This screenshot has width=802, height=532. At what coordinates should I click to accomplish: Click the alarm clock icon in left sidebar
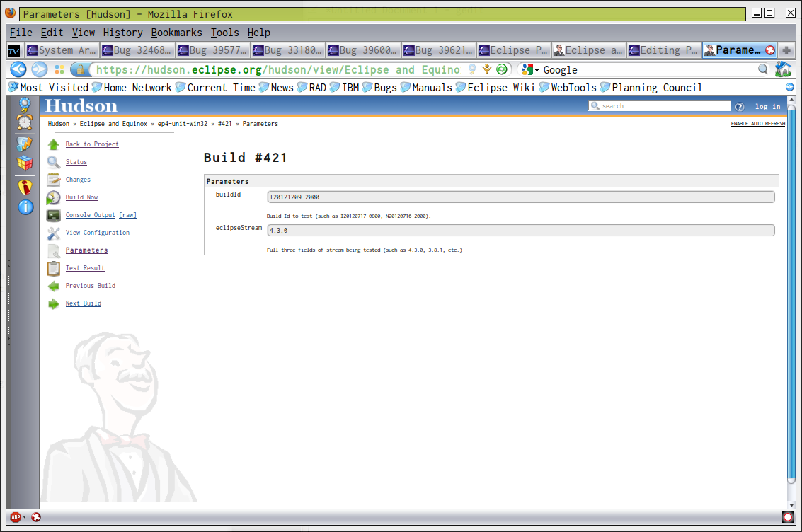click(25, 122)
